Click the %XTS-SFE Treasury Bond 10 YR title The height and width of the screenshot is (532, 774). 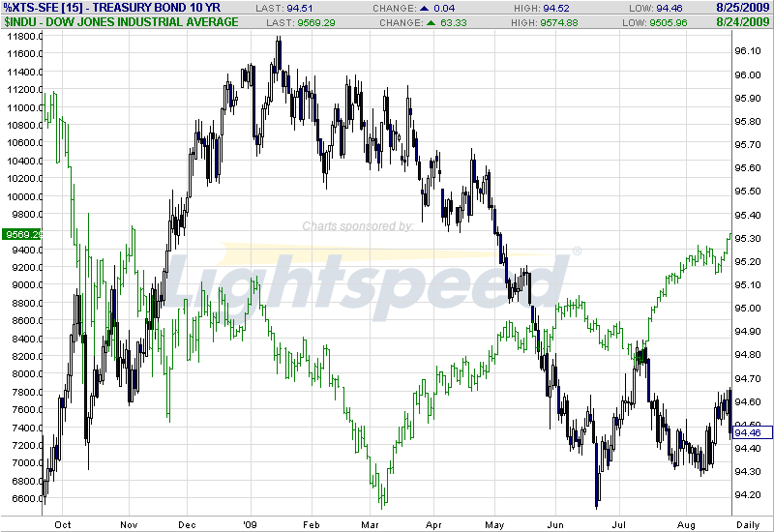pyautogui.click(x=111, y=8)
